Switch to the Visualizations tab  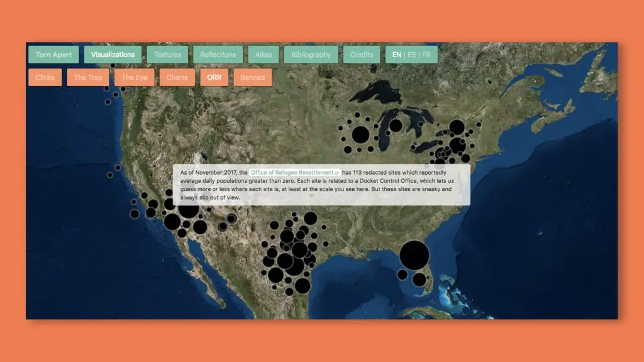coord(112,55)
